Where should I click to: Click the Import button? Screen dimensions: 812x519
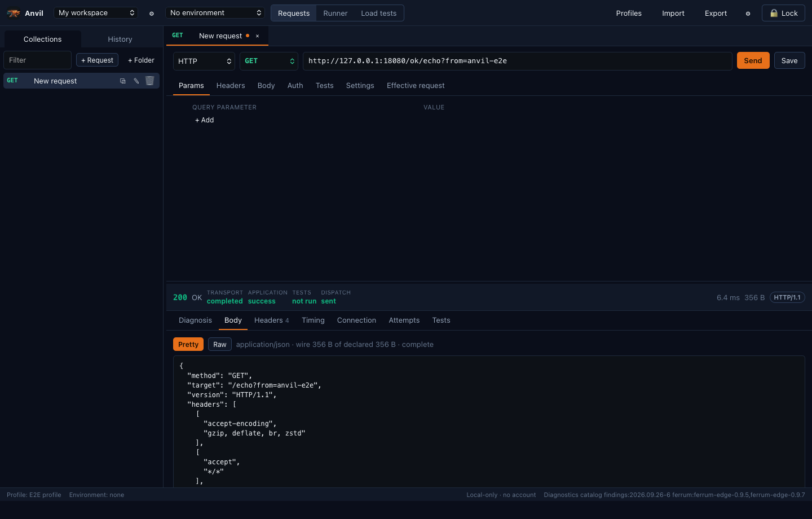click(673, 13)
